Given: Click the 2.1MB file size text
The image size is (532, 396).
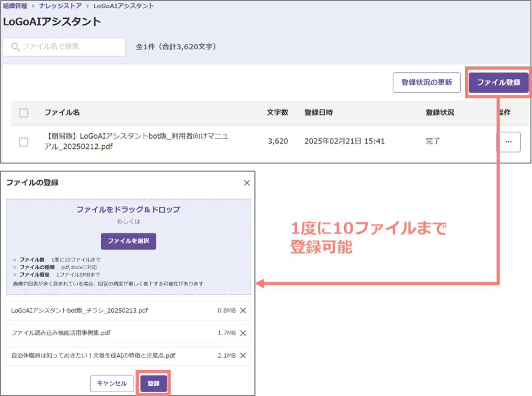Looking at the screenshot, I should point(227,356).
